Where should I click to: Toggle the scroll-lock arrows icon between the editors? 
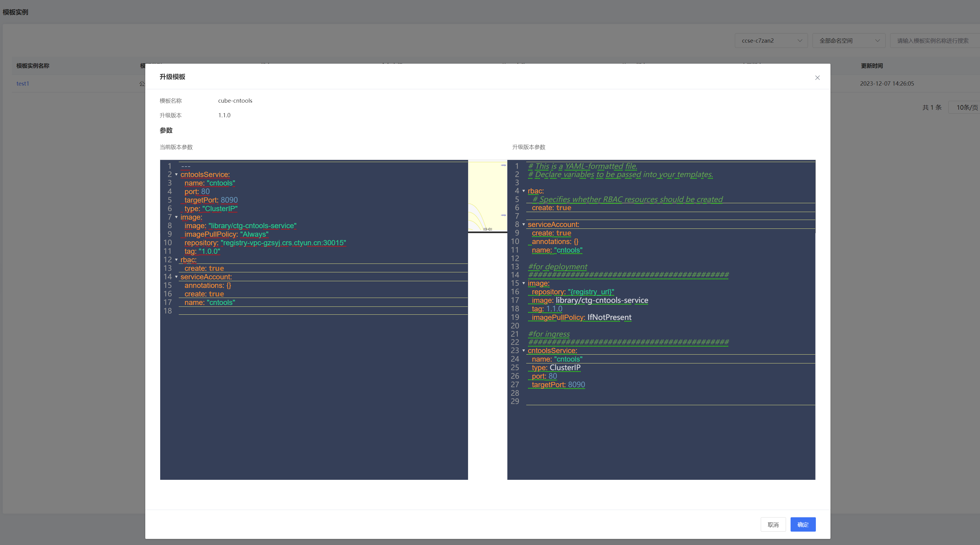(x=487, y=229)
